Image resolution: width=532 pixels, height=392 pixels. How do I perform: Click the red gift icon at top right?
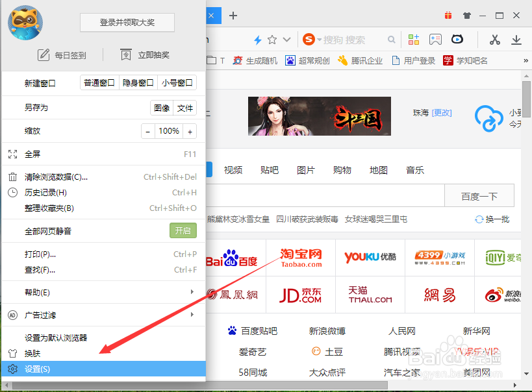point(448,15)
